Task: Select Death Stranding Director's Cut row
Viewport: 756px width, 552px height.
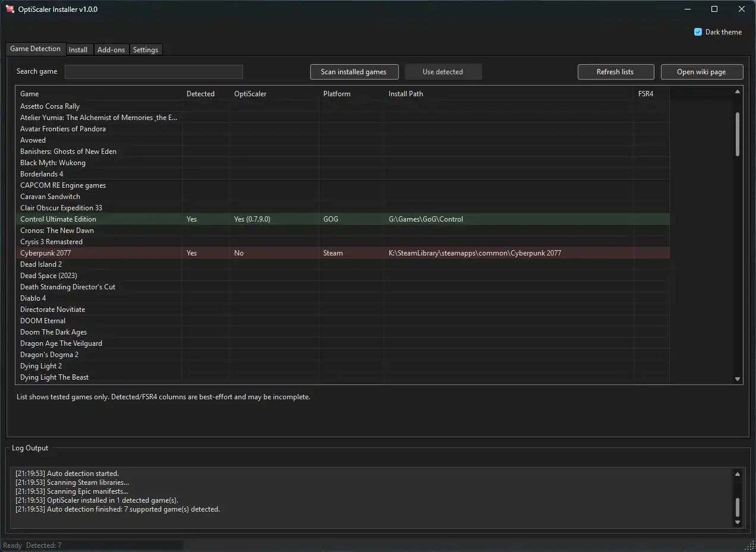Action: click(x=342, y=287)
